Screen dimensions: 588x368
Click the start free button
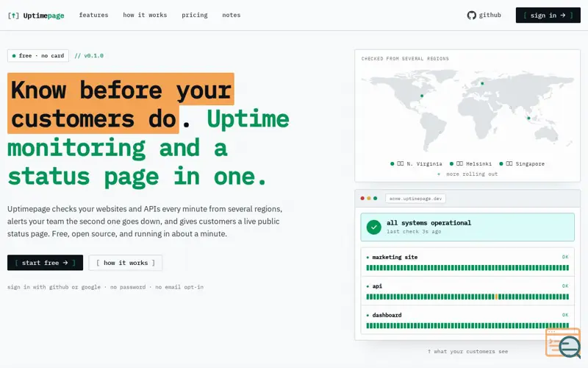45,263
